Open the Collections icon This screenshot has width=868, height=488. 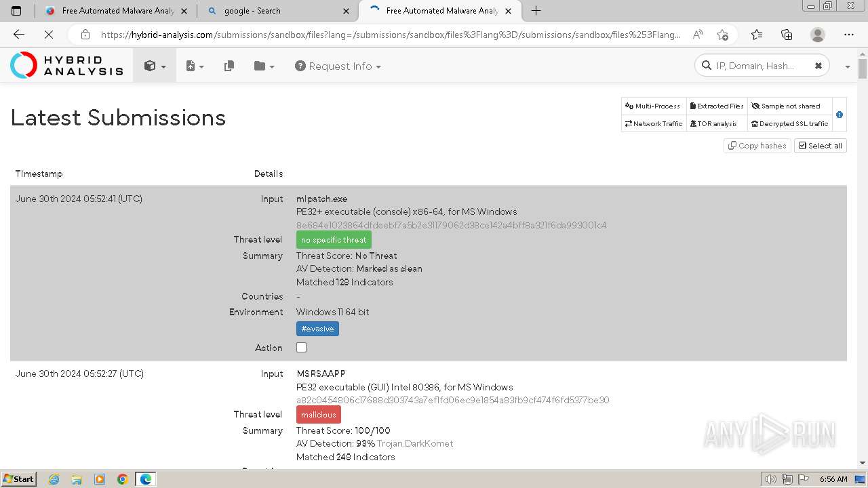click(787, 35)
